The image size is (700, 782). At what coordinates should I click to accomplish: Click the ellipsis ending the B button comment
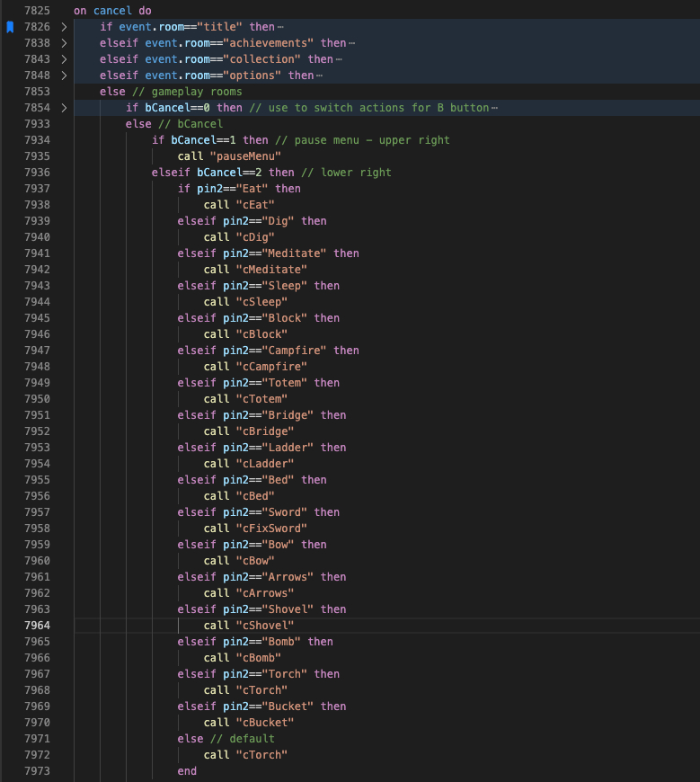494,108
